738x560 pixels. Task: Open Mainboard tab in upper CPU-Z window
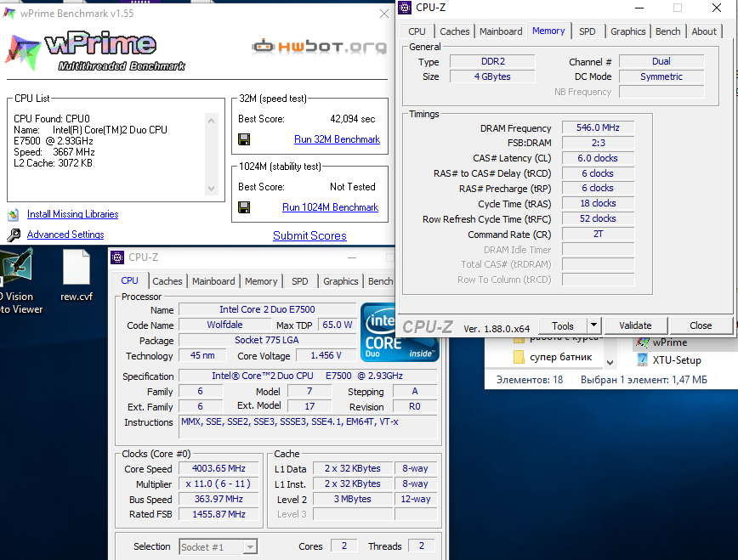pyautogui.click(x=501, y=31)
